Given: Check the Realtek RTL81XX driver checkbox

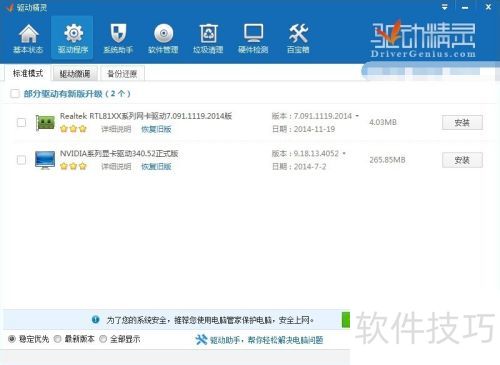Looking at the screenshot, I should (x=21, y=122).
